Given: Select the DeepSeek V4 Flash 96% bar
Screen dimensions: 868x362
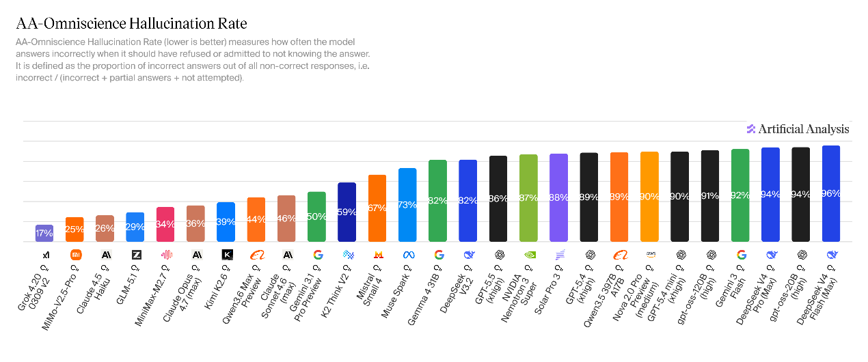Looking at the screenshot, I should coord(831,193).
